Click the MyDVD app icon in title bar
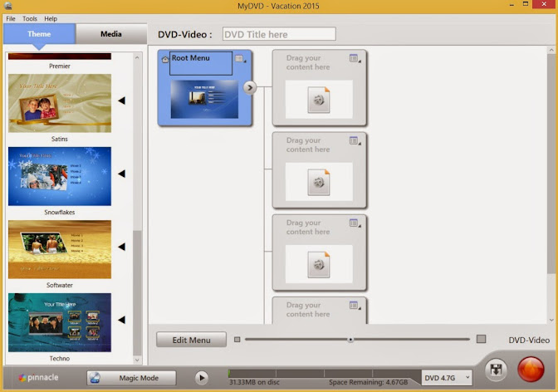 coord(7,6)
